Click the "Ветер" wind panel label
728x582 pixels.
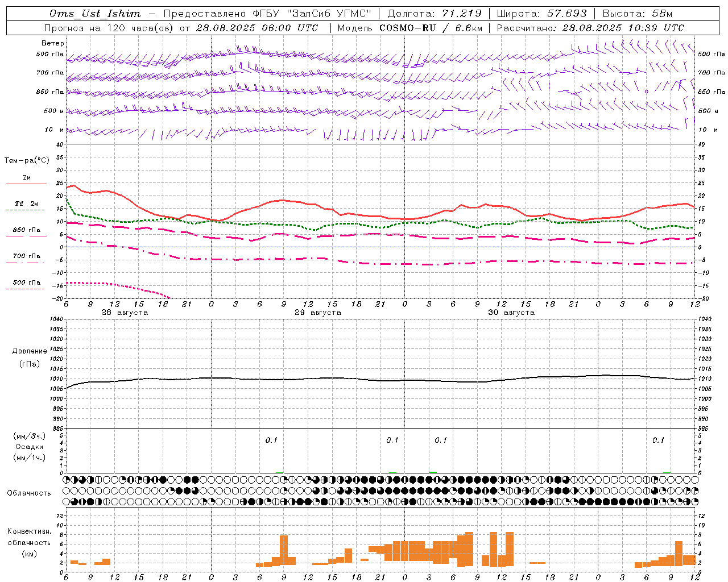(x=53, y=43)
